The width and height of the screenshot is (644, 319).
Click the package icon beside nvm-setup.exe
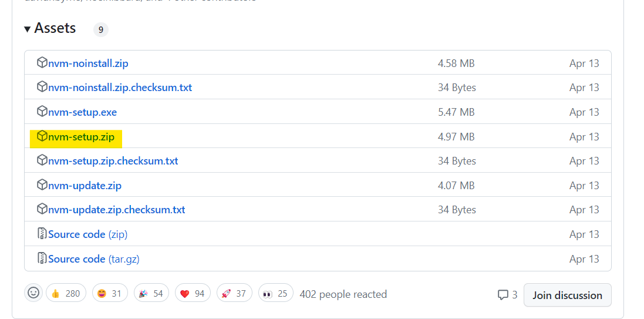pos(42,112)
